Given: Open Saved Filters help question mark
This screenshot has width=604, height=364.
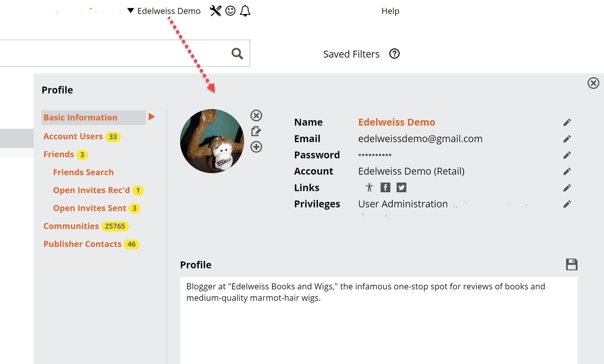Looking at the screenshot, I should tap(394, 54).
